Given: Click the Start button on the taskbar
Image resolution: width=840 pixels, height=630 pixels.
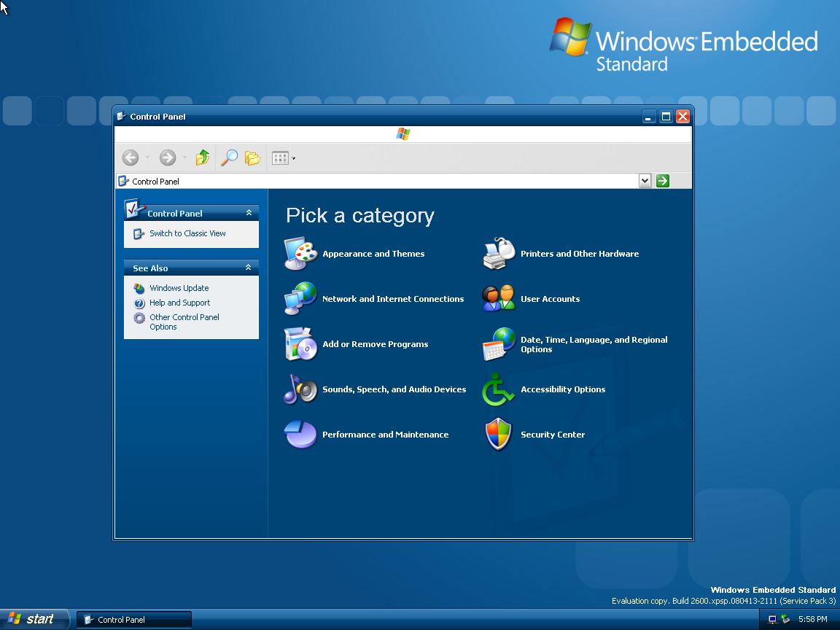Looking at the screenshot, I should point(33,619).
